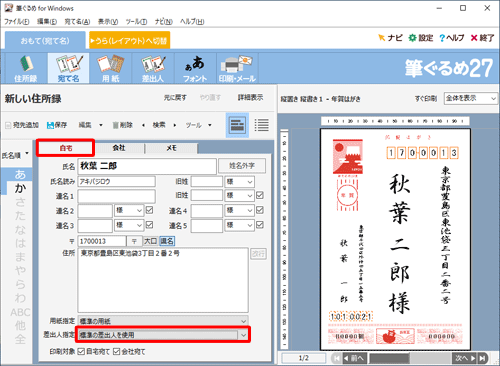The height and width of the screenshot is (366, 500).
Task: Toggle 会社宛て print target checkbox
Action: click(116, 351)
